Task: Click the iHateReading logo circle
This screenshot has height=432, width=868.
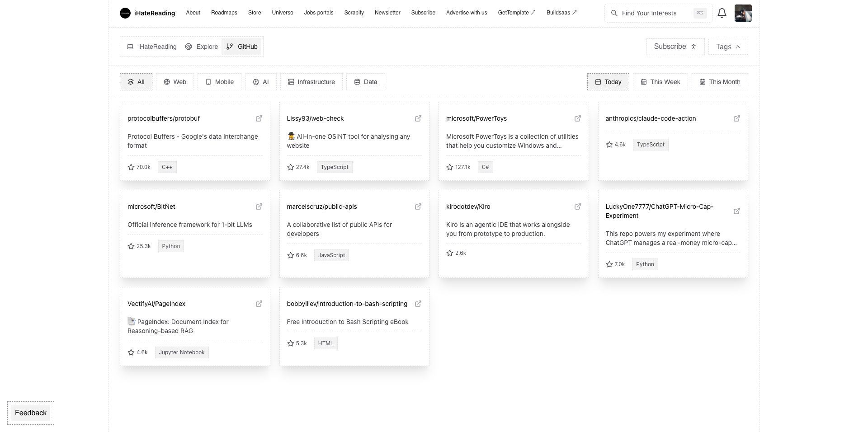Action: [x=125, y=13]
